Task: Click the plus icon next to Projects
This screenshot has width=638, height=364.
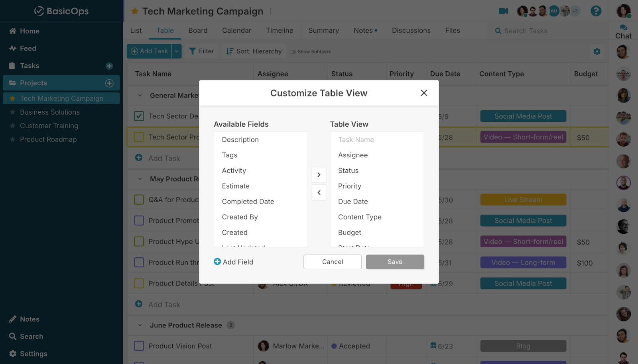Action: point(109,83)
